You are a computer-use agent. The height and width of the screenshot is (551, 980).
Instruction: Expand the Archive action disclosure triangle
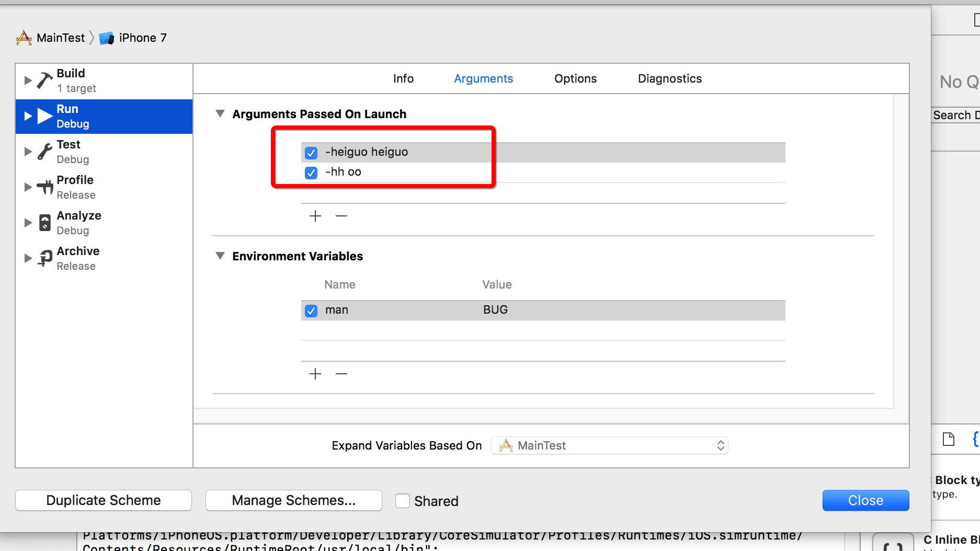point(28,258)
